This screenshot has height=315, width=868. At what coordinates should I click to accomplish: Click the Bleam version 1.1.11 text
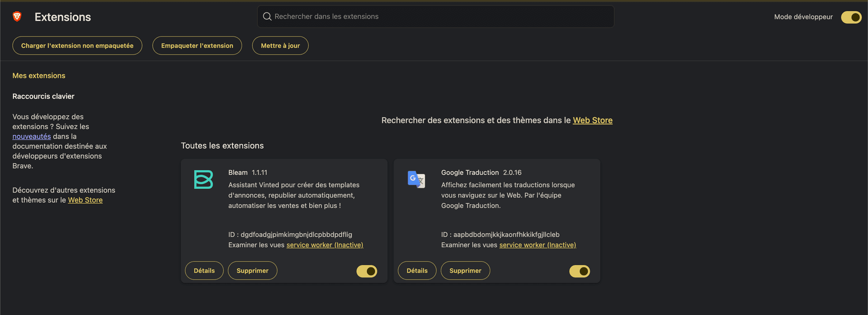click(x=259, y=172)
